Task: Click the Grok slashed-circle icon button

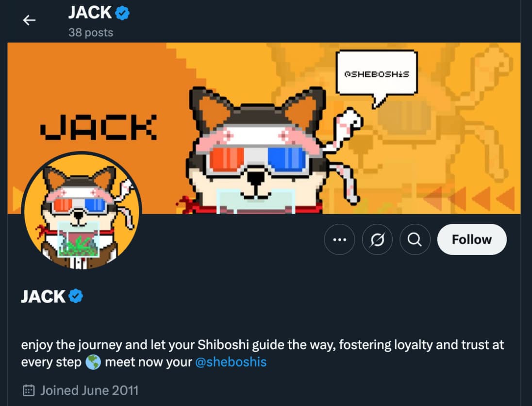Action: point(377,239)
